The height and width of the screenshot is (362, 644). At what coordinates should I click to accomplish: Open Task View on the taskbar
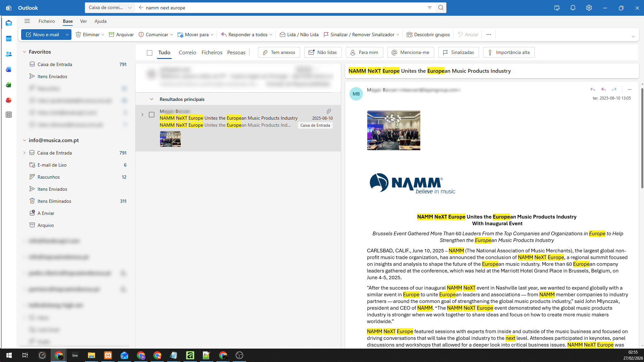pyautogui.click(x=25, y=355)
